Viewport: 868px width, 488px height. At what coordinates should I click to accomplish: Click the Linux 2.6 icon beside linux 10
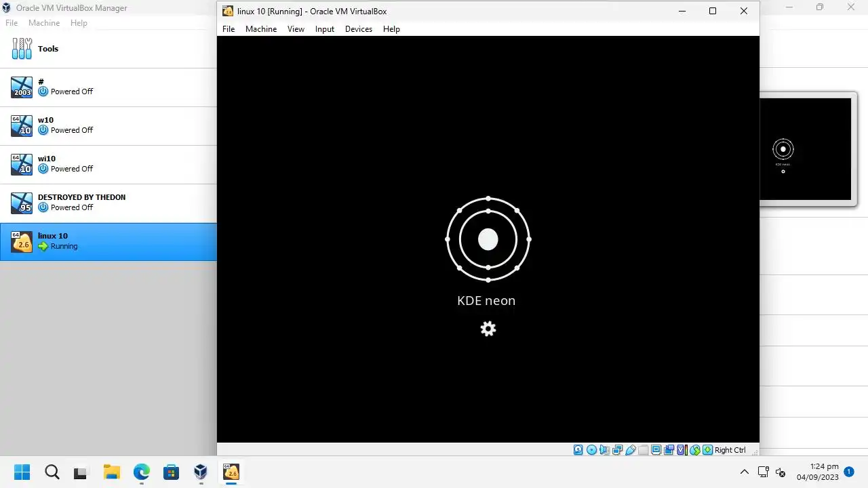point(22,241)
